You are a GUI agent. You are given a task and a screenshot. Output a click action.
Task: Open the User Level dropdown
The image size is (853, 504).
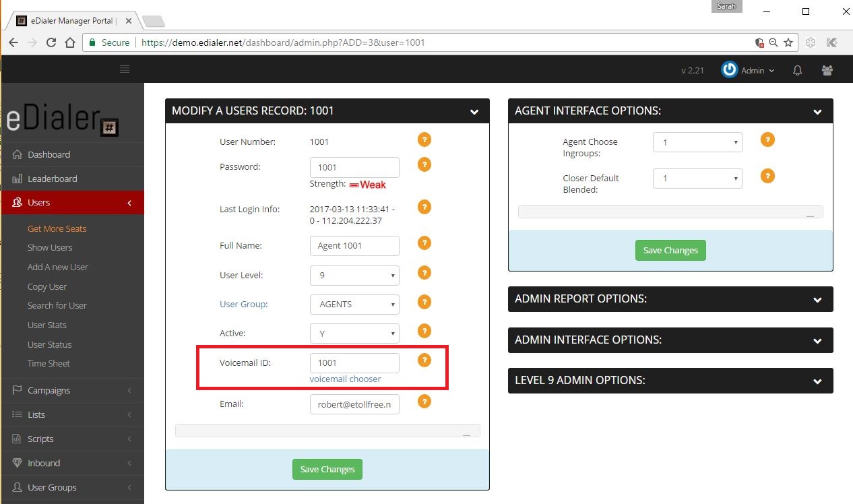coord(354,276)
